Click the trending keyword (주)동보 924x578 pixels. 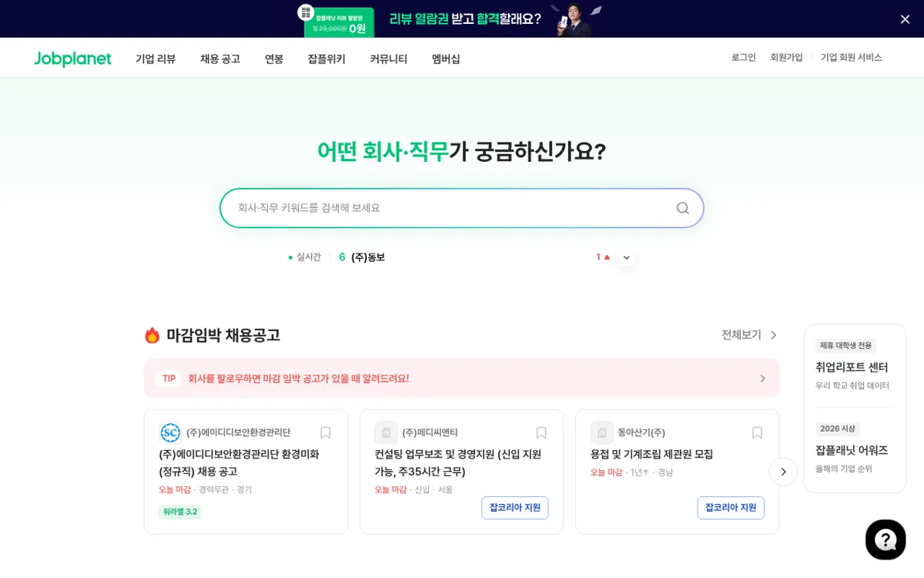pos(368,257)
